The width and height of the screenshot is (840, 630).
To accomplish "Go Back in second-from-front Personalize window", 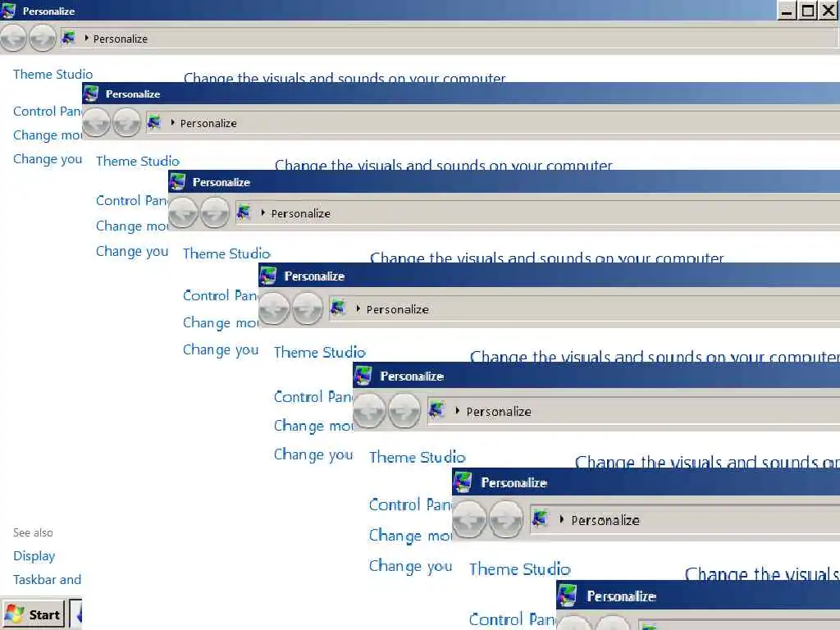I will click(x=470, y=519).
